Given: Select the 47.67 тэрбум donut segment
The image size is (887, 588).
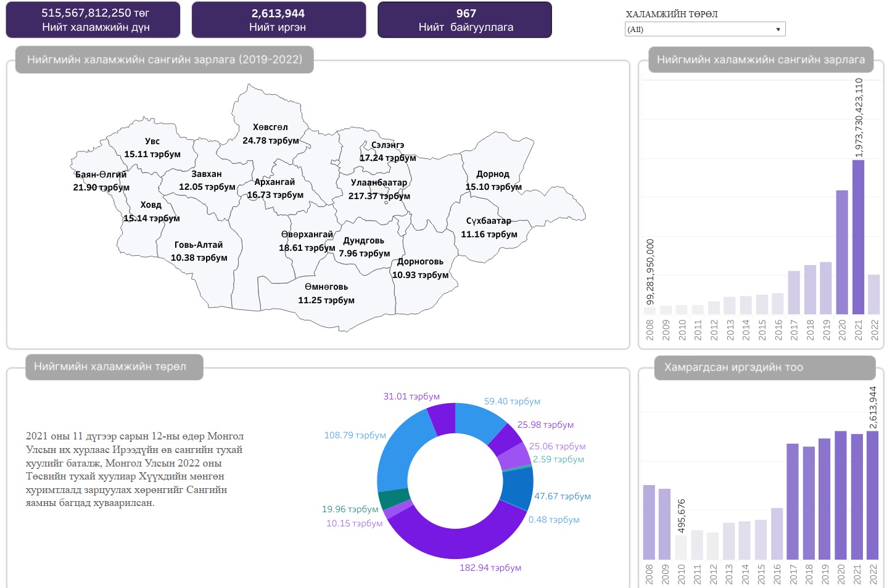Looking at the screenshot, I should pyautogui.click(x=518, y=487).
